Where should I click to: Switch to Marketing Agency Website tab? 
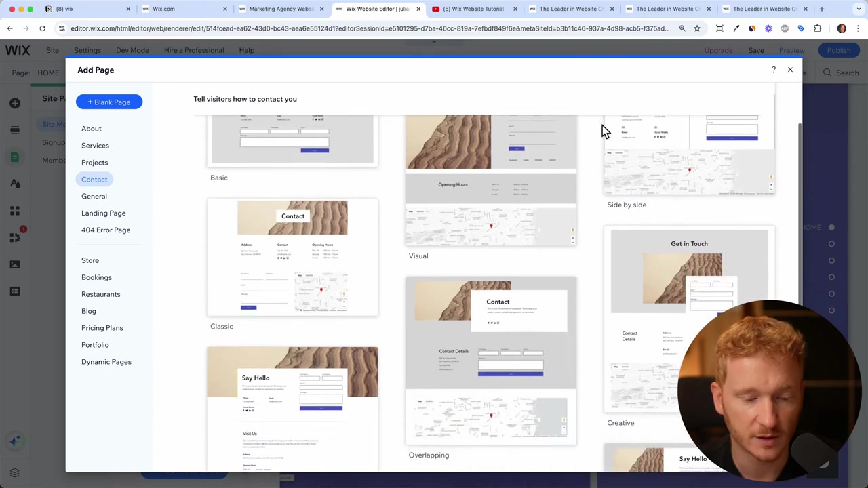click(281, 9)
